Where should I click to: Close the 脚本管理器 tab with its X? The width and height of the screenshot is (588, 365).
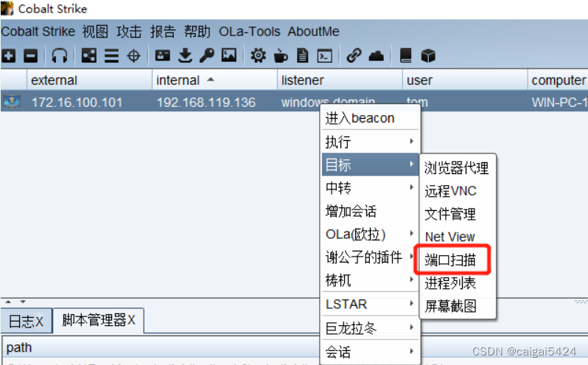point(131,320)
